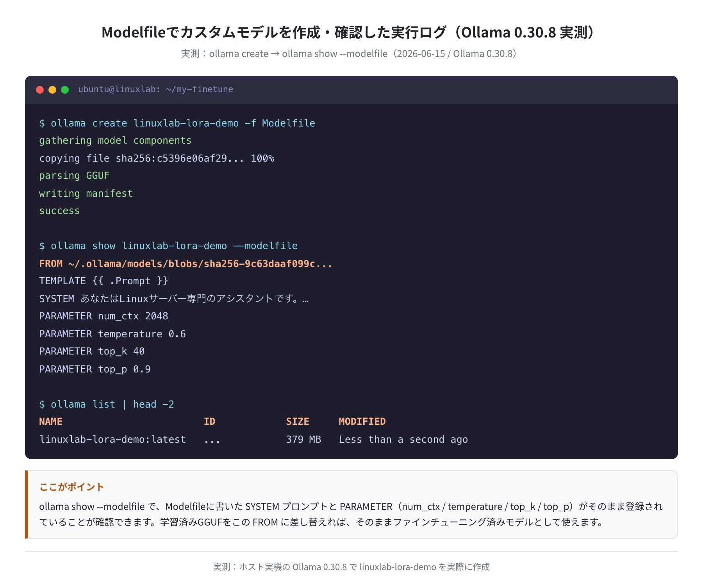Click the green maximize dot in terminal
Viewport: 703px width, 588px height.
65,90
